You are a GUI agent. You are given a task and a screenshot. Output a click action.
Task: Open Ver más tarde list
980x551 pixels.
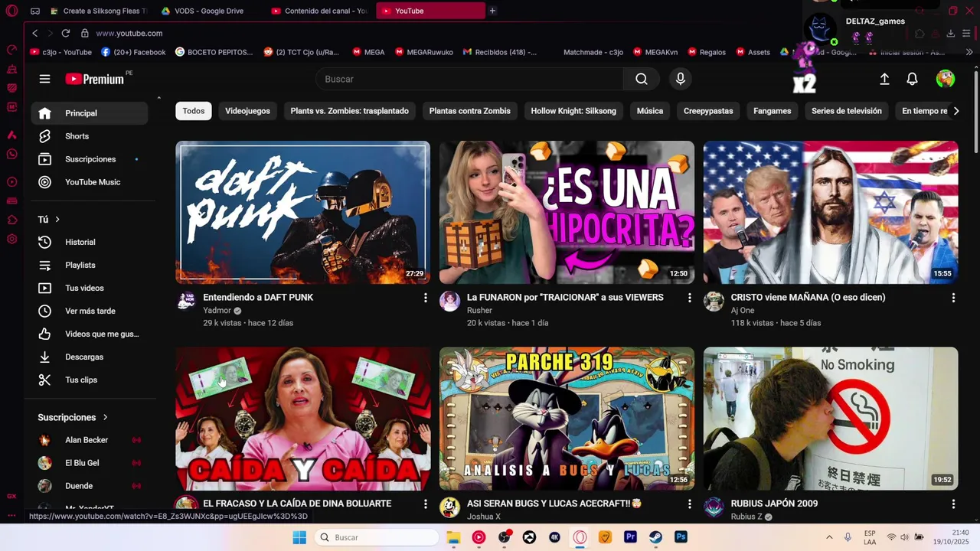point(90,311)
